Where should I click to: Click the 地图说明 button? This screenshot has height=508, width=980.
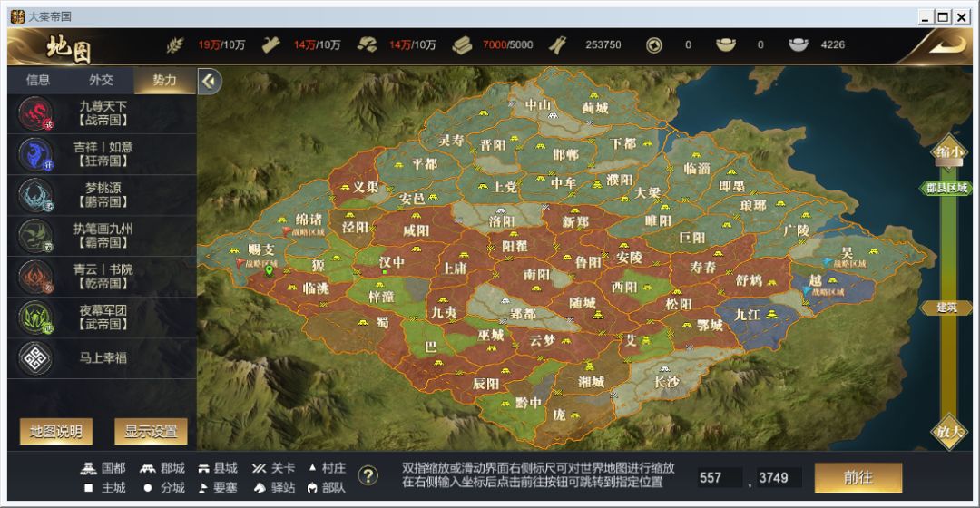point(56,431)
